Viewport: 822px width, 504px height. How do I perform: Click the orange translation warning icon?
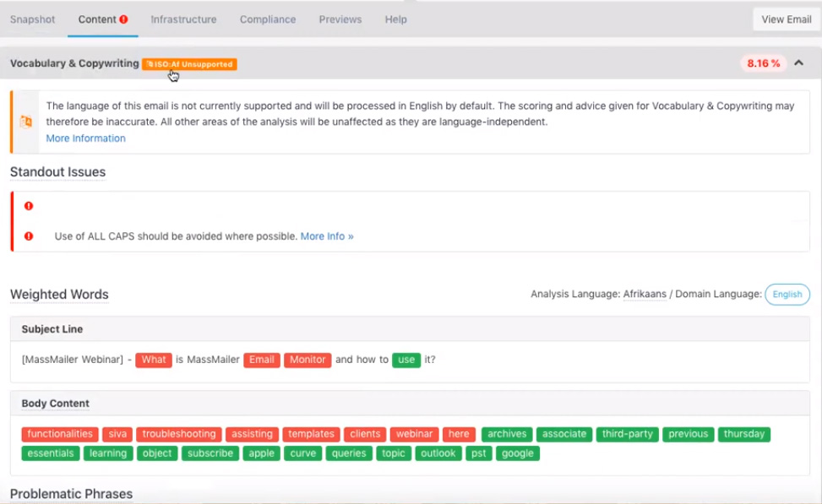(25, 122)
